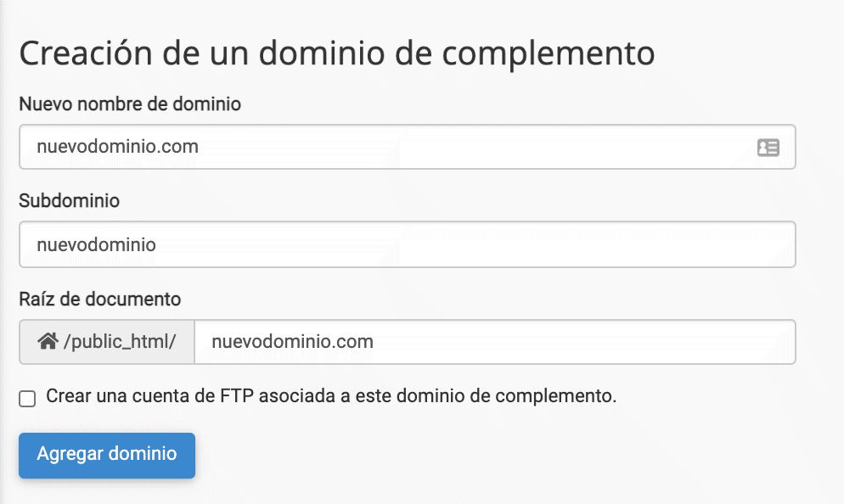Screen dimensions: 844x504
Task: Click the 'Creación de un dominio de complemento' heading
Action: pyautogui.click(x=336, y=53)
